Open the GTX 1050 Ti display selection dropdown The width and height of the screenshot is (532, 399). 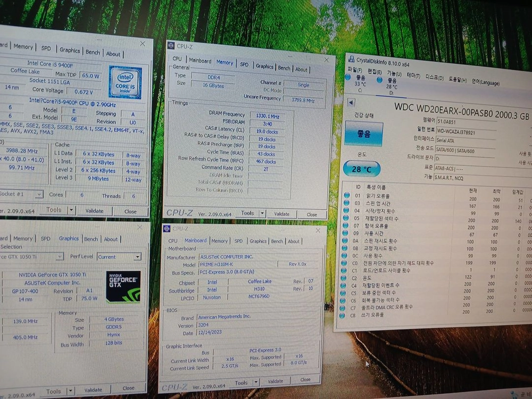tap(60, 256)
